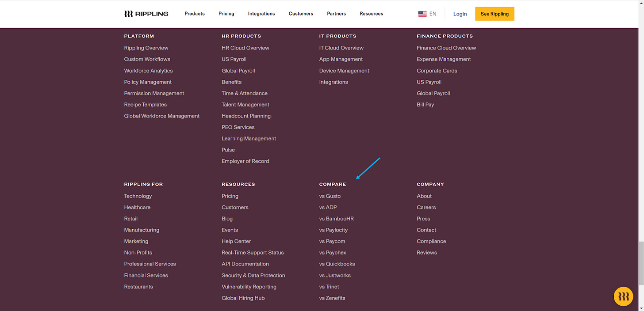Screen dimensions: 644x311
Task: Open Help Center link
Action: point(236,241)
